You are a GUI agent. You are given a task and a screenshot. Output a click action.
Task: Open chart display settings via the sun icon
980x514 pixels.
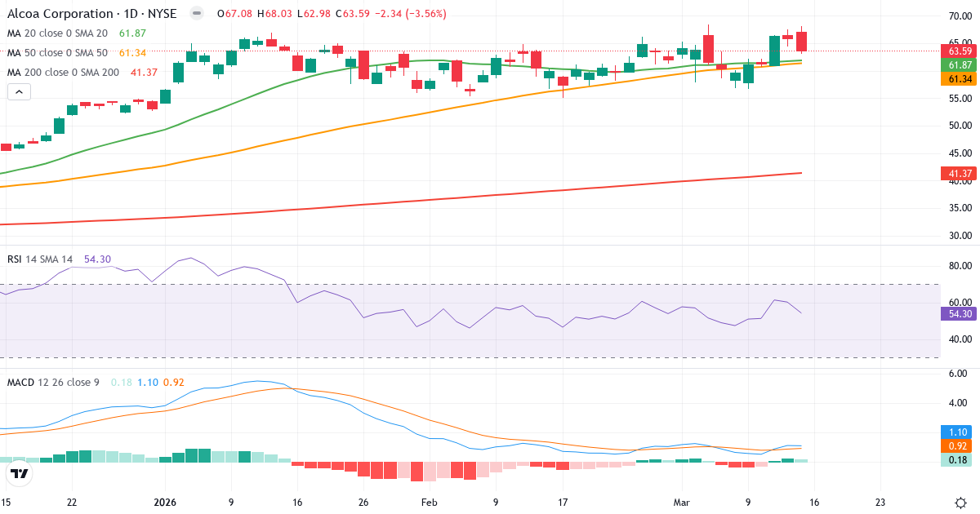[x=962, y=504]
